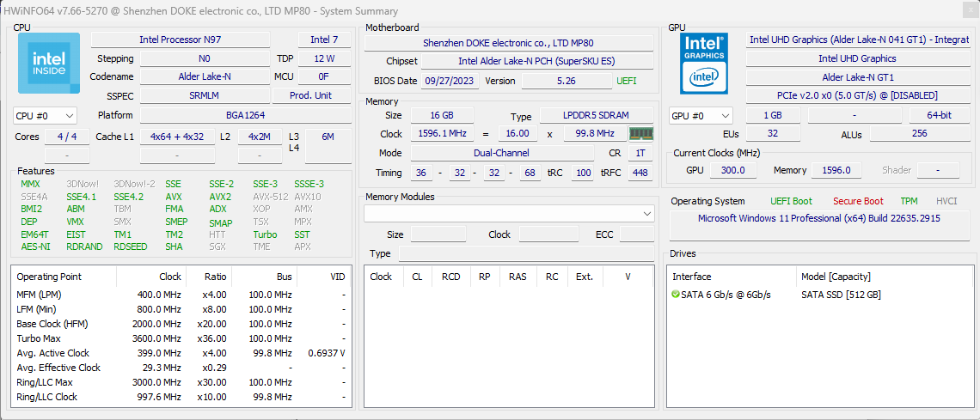Click the grayed AVX-512 feature label
This screenshot has width=980, height=420.
[x=269, y=197]
